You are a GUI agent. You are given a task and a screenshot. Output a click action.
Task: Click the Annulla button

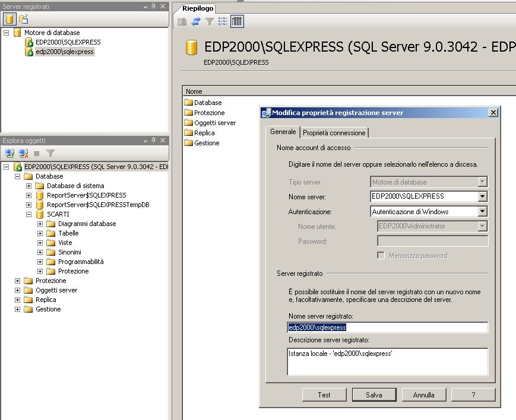[x=423, y=394]
